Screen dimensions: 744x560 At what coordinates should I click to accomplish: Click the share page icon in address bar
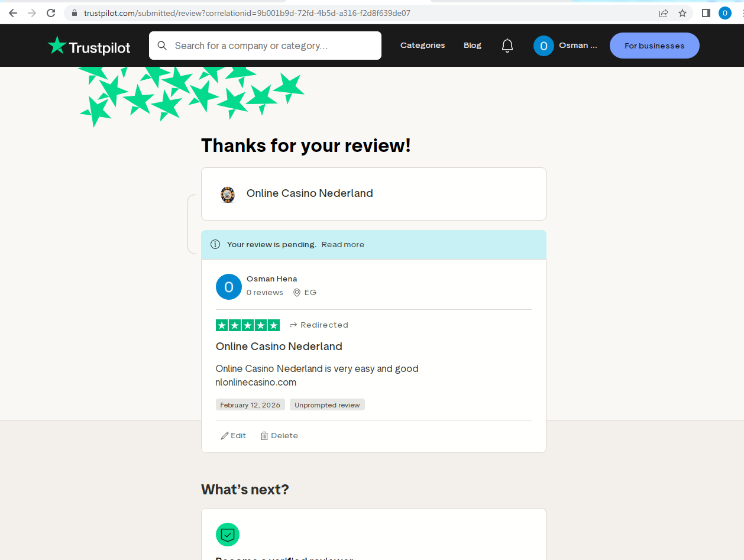pos(664,13)
